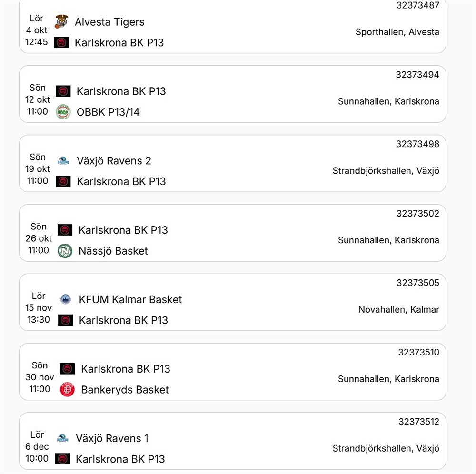476x474 pixels.
Task: Open match number 32373512
Action: coord(418,422)
